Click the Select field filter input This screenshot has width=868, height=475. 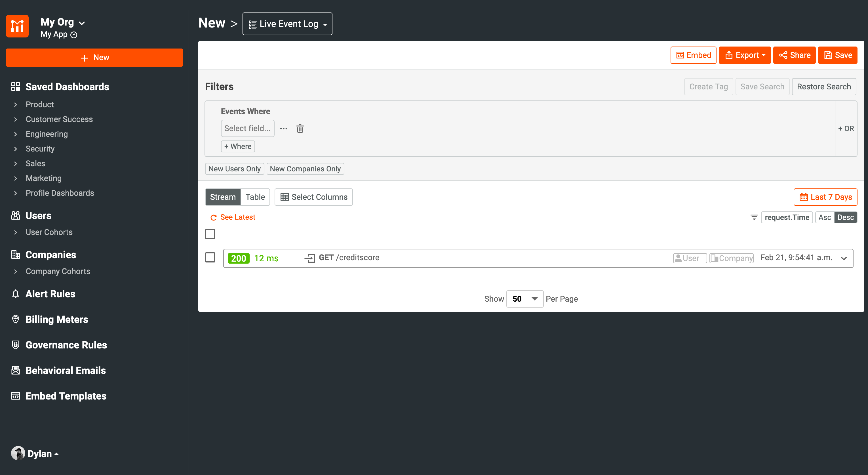tap(247, 129)
